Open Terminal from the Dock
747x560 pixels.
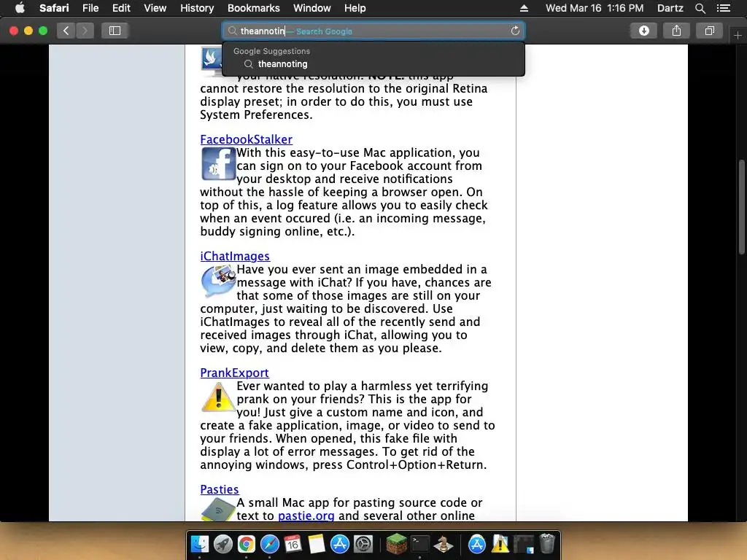click(x=419, y=544)
